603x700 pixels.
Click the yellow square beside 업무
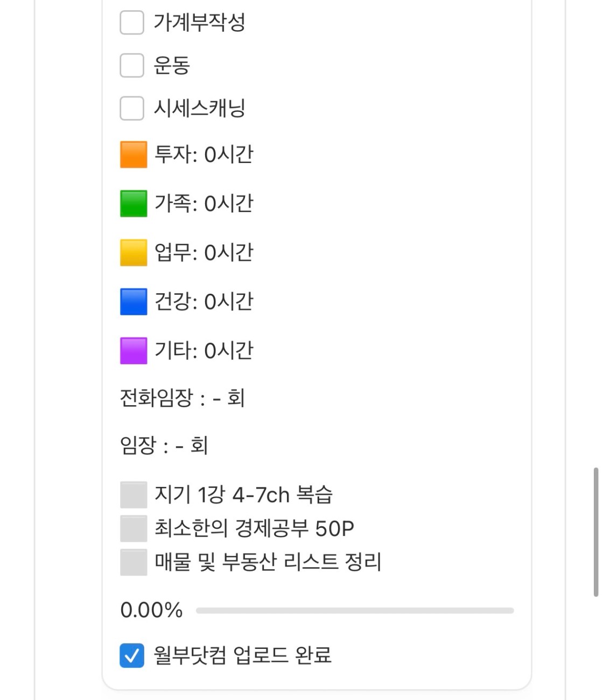(x=134, y=253)
